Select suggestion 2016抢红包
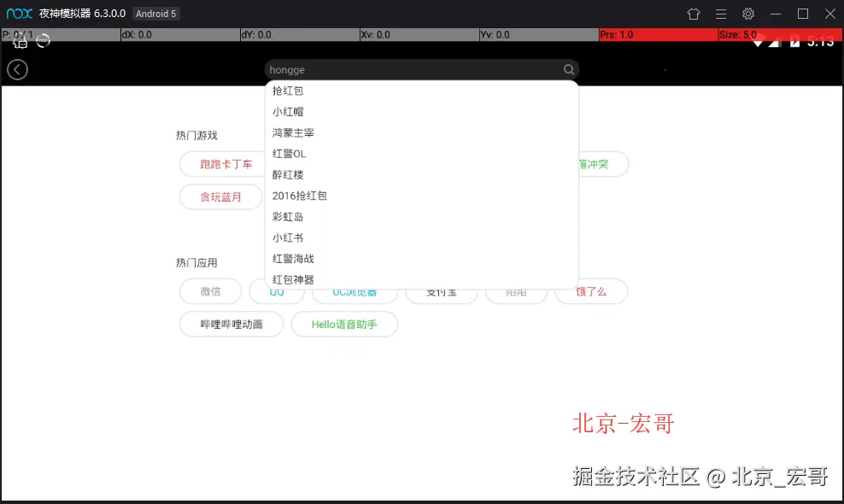 click(x=422, y=196)
